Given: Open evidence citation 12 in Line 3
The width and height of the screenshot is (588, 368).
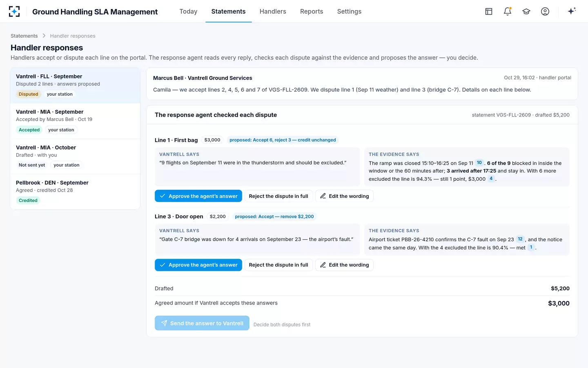Looking at the screenshot, I should (x=520, y=239).
